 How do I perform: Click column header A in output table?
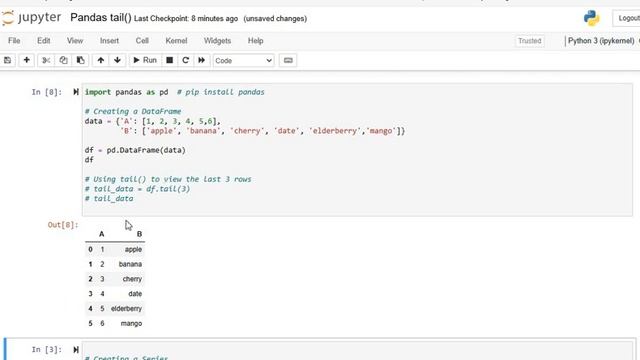102,234
